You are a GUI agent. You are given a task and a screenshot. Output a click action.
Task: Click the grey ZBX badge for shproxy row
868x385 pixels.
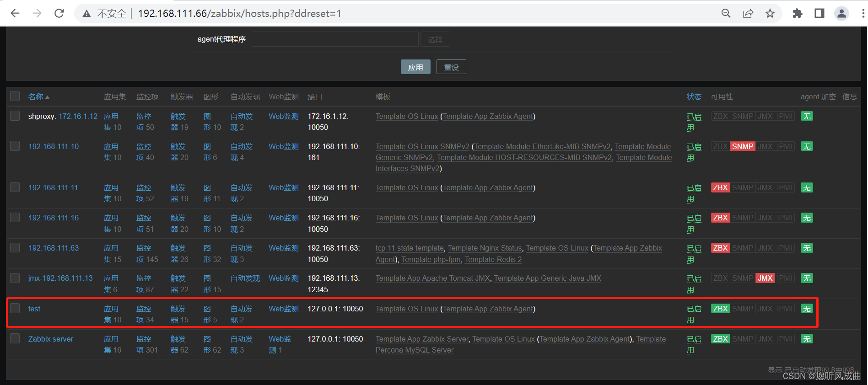click(x=720, y=116)
